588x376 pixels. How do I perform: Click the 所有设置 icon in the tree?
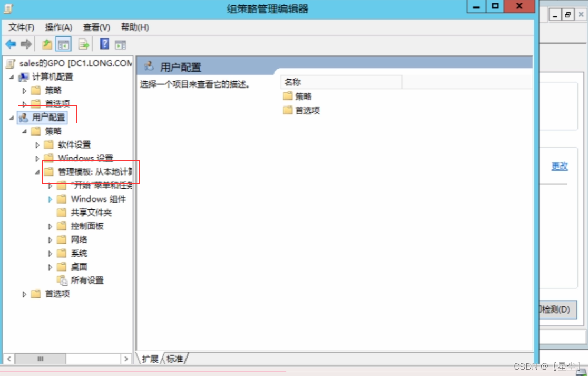tap(62, 281)
